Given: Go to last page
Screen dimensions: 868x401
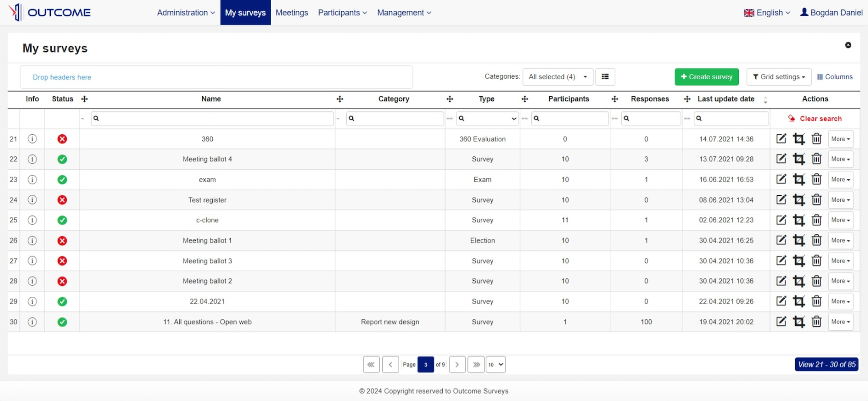Looking at the screenshot, I should pos(477,365).
